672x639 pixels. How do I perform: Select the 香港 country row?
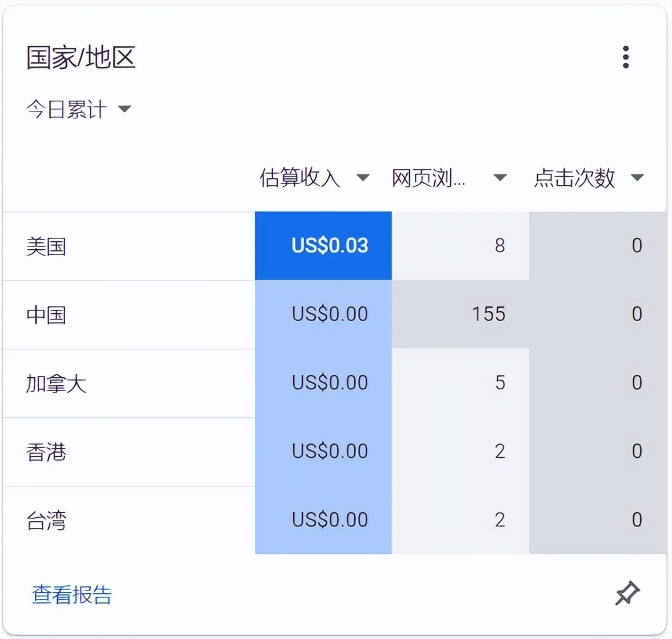(x=47, y=452)
